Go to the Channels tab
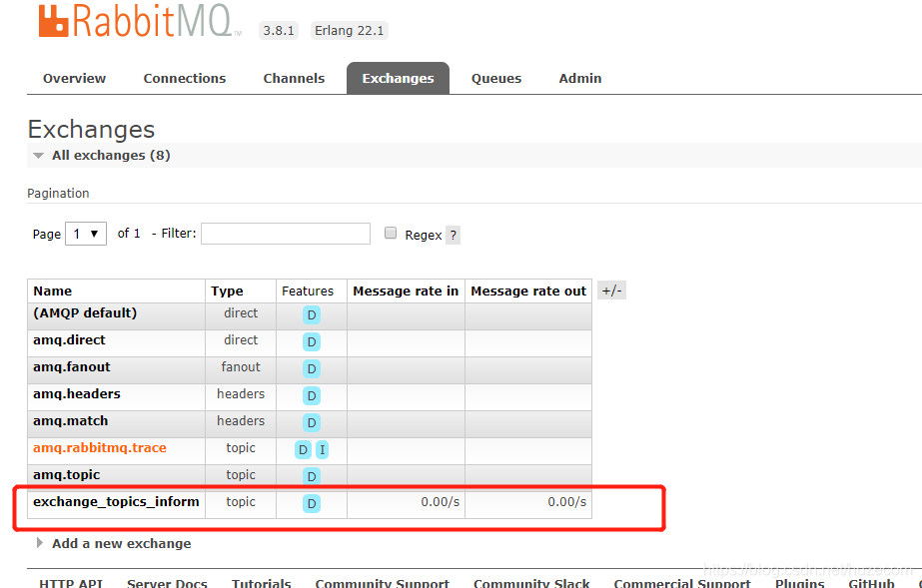Image resolution: width=922 pixels, height=588 pixels. coord(294,78)
